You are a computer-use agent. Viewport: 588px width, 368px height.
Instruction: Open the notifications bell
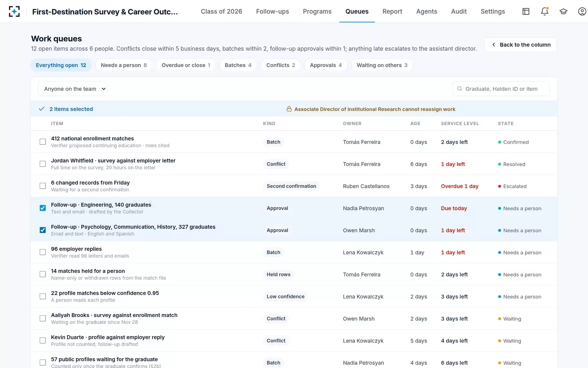pos(545,11)
